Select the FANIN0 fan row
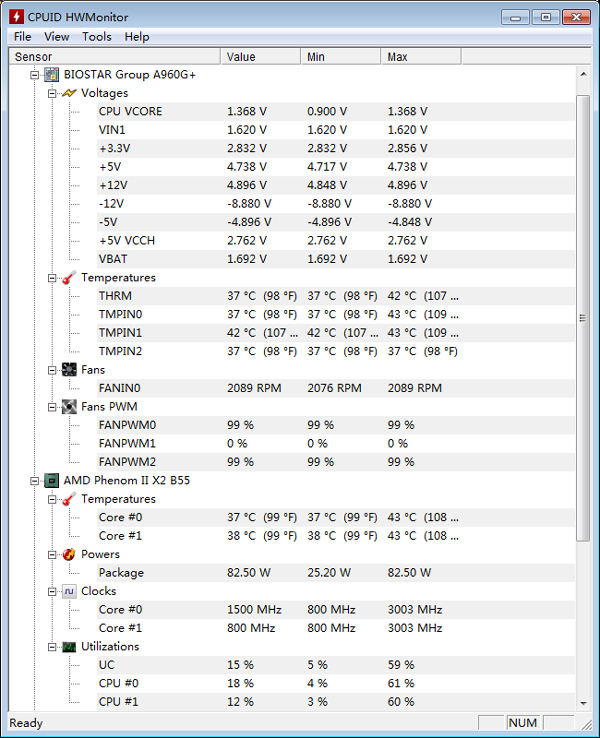The width and height of the screenshot is (600, 738). pyautogui.click(x=336, y=388)
